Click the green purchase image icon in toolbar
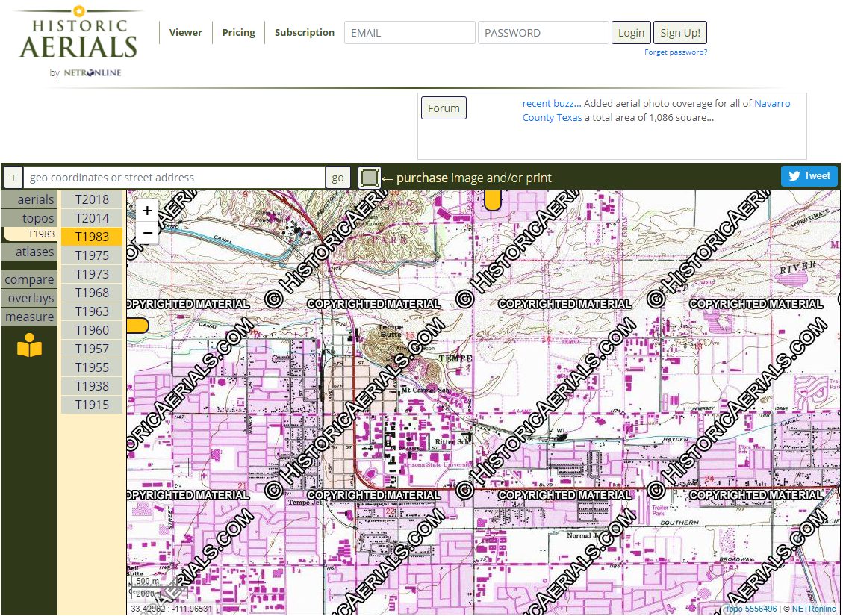The width and height of the screenshot is (843, 616). (370, 177)
